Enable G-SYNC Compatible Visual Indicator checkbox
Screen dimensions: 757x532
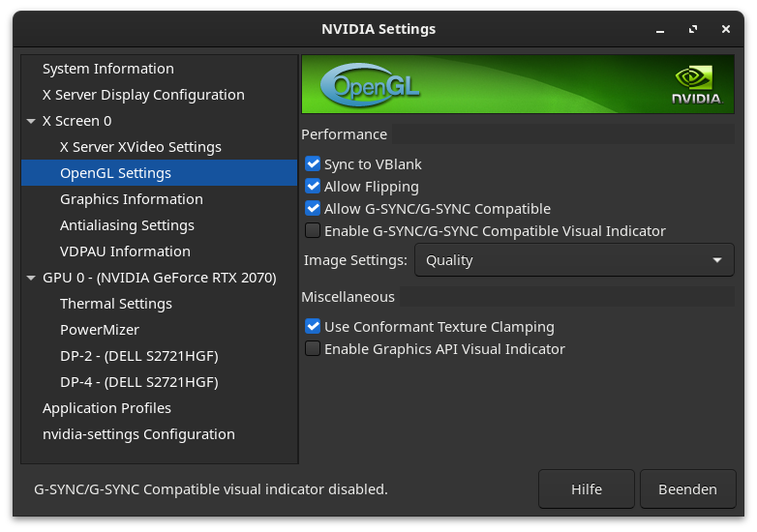313,231
